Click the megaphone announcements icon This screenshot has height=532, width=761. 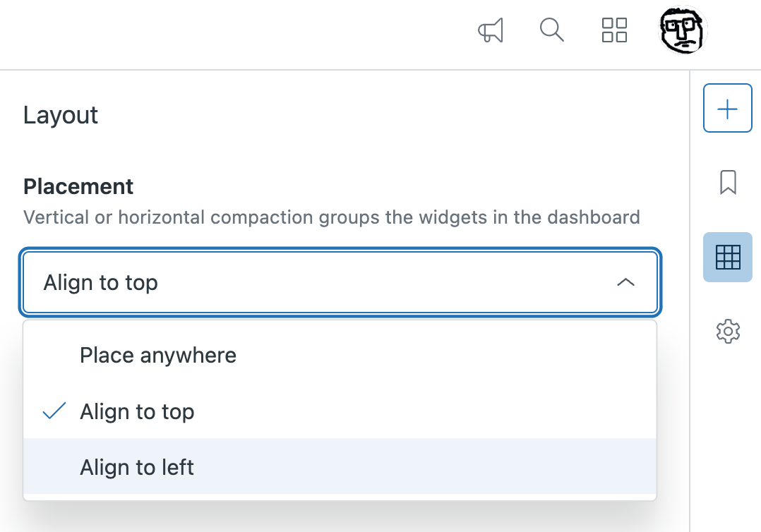490,30
